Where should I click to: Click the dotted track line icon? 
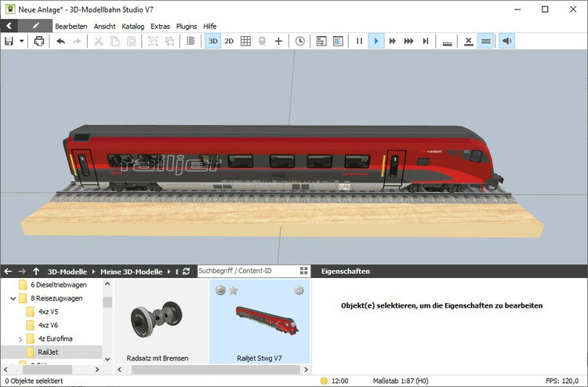(447, 42)
